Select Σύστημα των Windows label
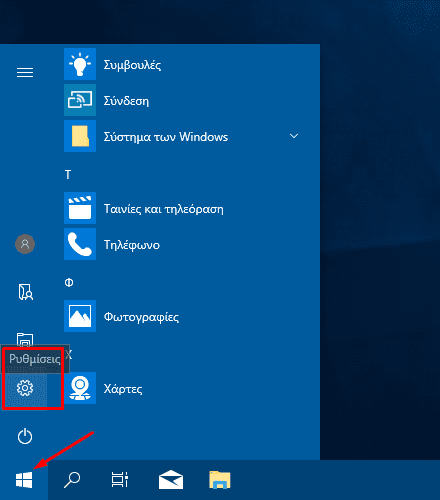Viewport: 440px width, 500px height. tap(166, 137)
